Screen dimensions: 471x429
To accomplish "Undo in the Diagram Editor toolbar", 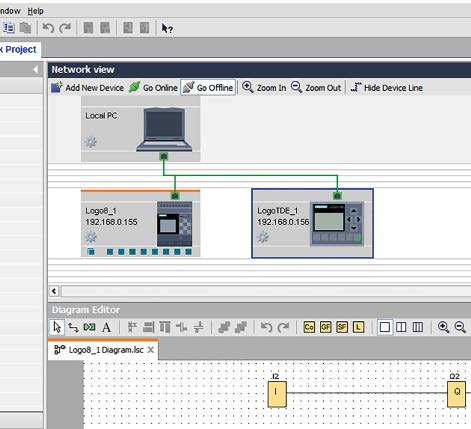I will point(266,327).
